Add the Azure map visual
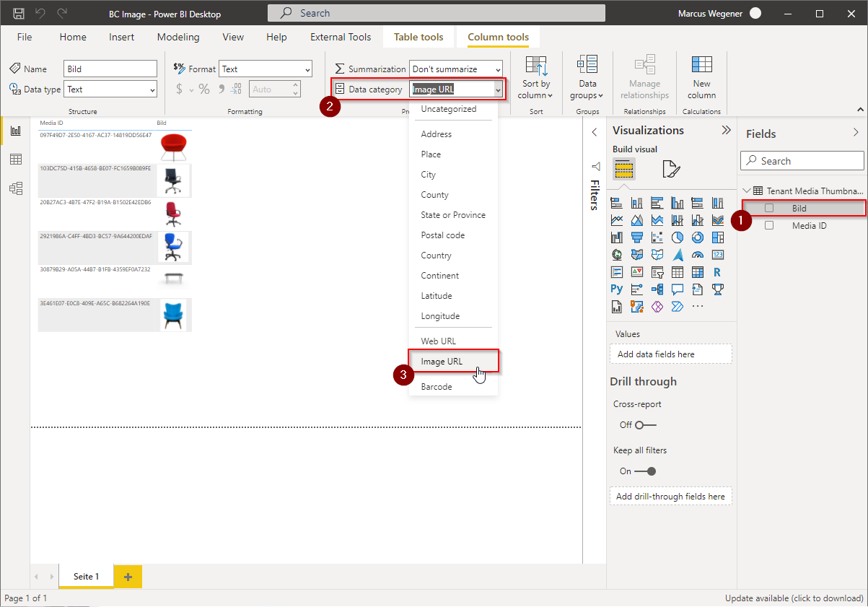 pos(678,255)
